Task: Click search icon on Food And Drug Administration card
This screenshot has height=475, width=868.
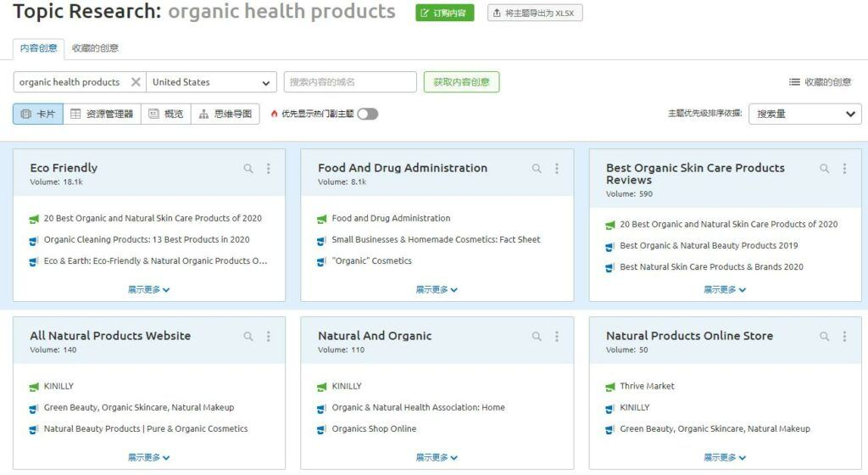Action: [537, 168]
